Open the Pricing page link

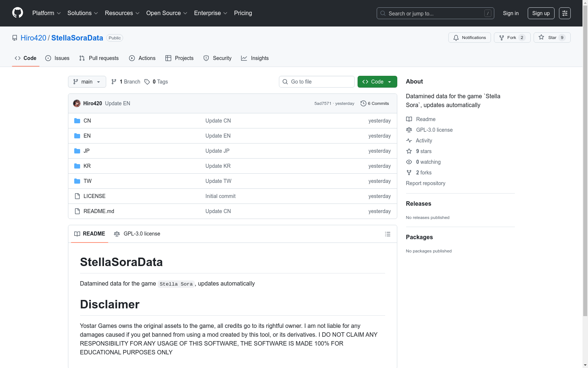point(243,13)
